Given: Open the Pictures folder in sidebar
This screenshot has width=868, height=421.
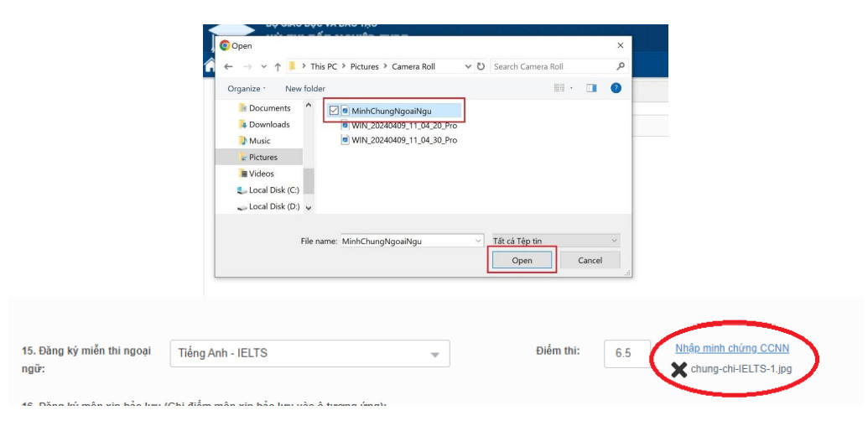Looking at the screenshot, I should (x=262, y=157).
